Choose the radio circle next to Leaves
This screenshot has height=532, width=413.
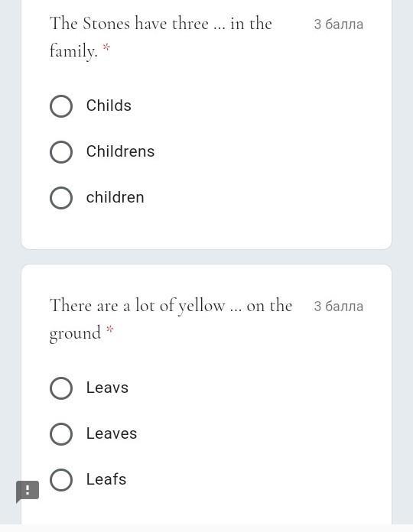61,434
